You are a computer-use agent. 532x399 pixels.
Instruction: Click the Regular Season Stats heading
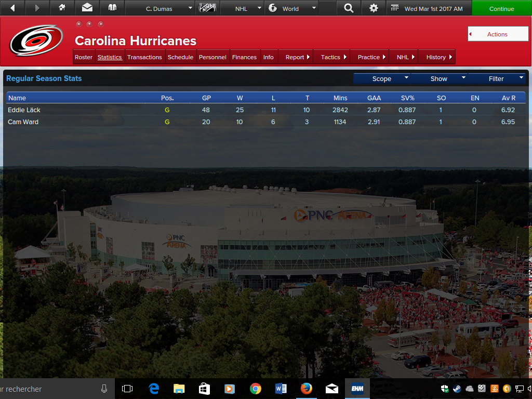coord(44,78)
